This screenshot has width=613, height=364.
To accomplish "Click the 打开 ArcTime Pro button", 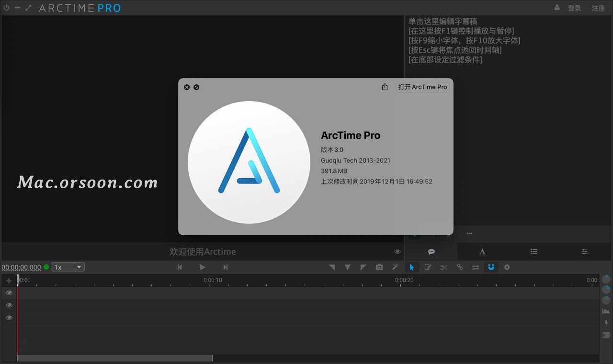I will (x=423, y=87).
